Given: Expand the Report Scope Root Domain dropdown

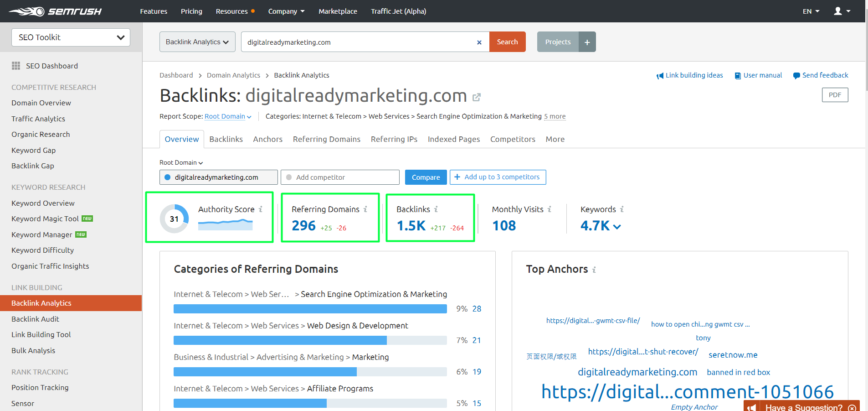Looking at the screenshot, I should click(x=228, y=117).
